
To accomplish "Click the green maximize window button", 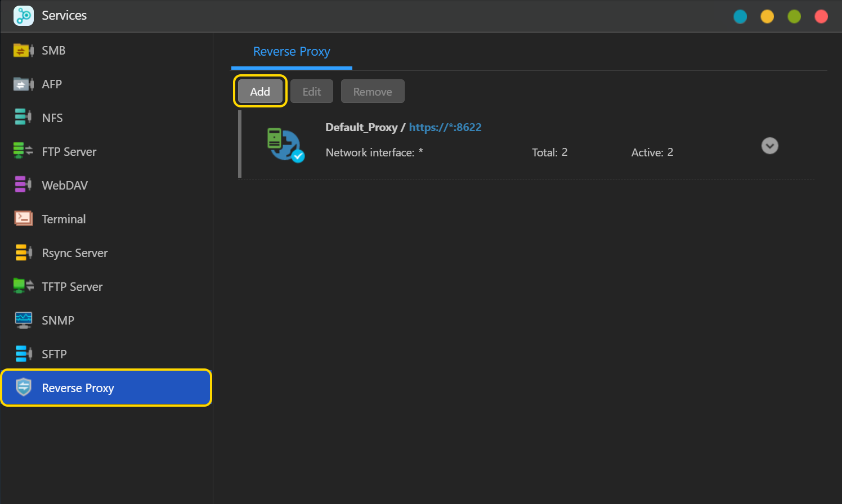I will pyautogui.click(x=794, y=16).
